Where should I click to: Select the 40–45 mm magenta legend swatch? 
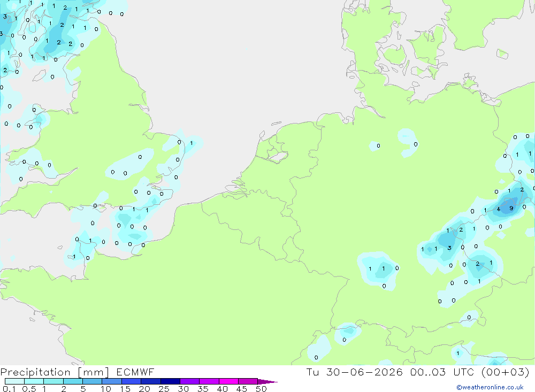228,381
